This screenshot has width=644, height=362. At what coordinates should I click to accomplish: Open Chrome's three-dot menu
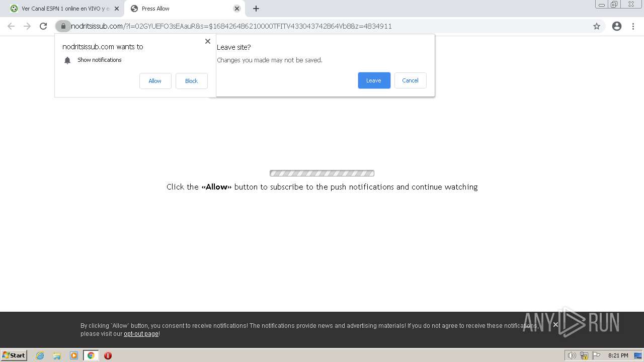[633, 26]
